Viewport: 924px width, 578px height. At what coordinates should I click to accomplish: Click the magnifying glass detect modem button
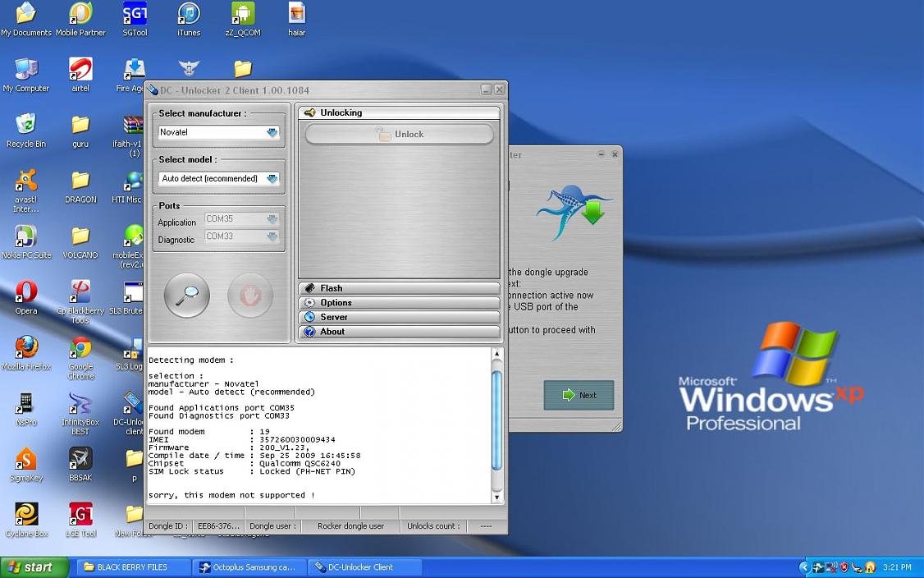click(186, 295)
